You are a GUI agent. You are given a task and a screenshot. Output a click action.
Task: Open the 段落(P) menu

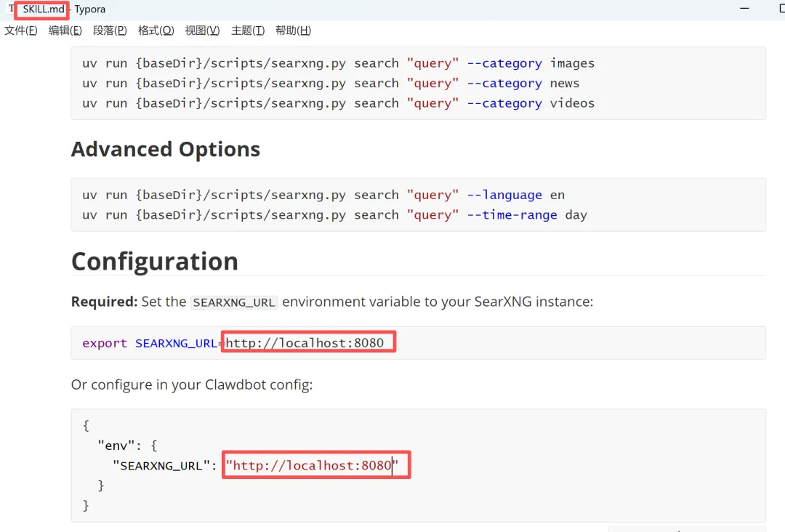[x=110, y=31]
